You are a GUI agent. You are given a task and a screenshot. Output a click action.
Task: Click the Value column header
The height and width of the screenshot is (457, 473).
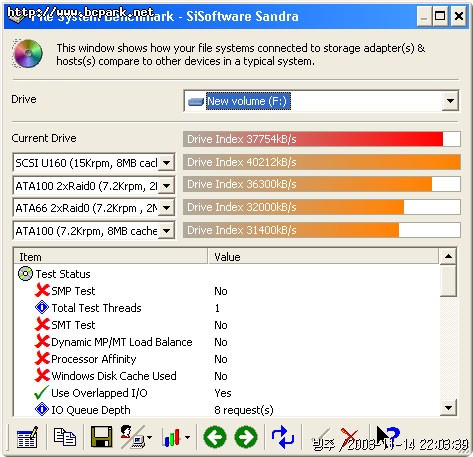point(323,257)
